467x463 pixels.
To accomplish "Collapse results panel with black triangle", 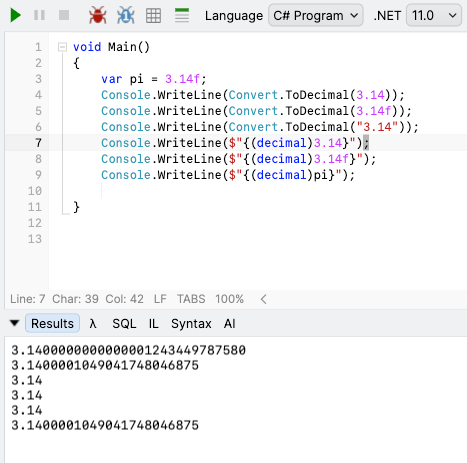I will (14, 323).
